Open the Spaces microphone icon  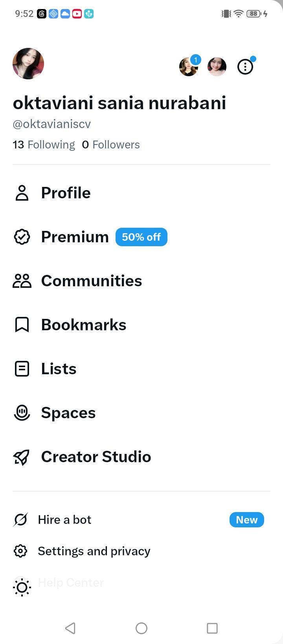coord(22,413)
